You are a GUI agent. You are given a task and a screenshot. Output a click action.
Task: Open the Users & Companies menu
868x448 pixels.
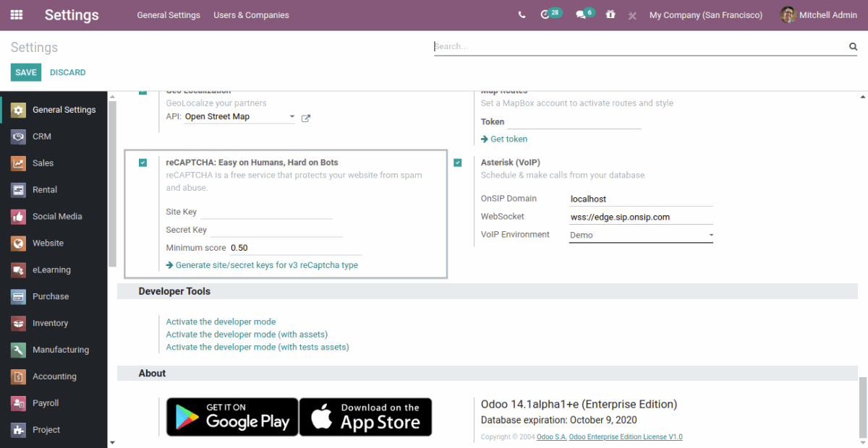click(251, 15)
